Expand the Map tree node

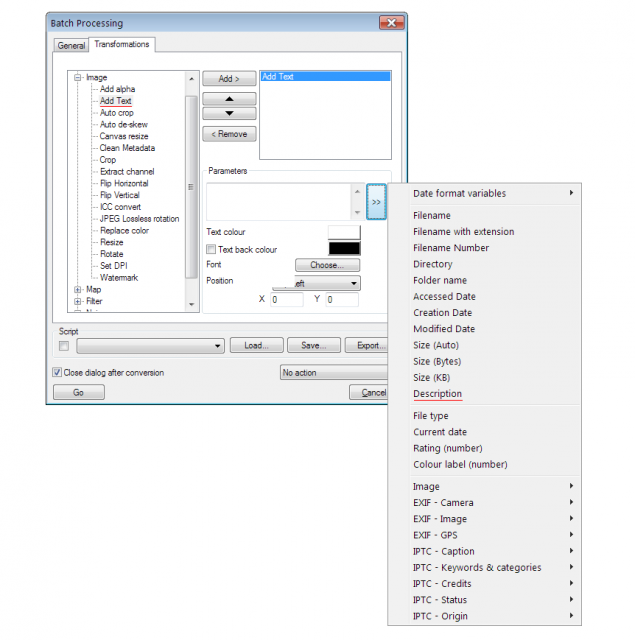point(78,289)
